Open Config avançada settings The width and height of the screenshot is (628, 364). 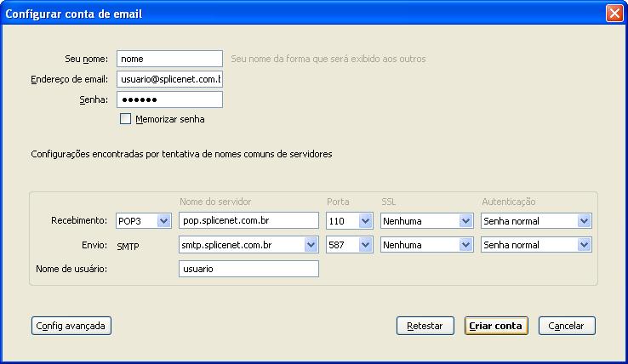click(71, 326)
